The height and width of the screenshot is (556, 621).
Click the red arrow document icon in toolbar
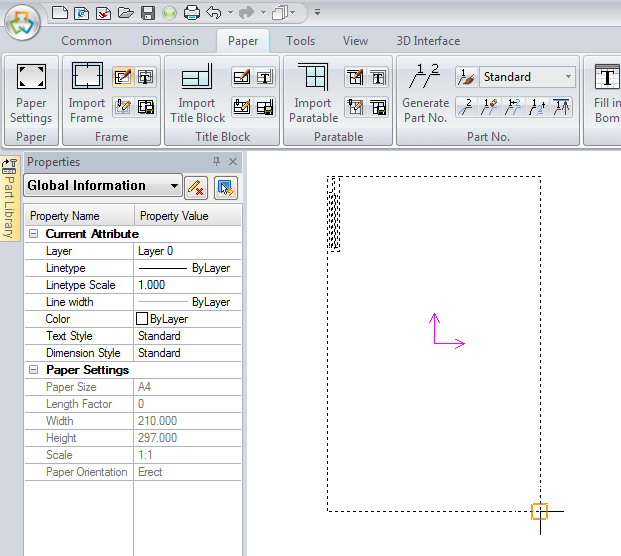103,13
